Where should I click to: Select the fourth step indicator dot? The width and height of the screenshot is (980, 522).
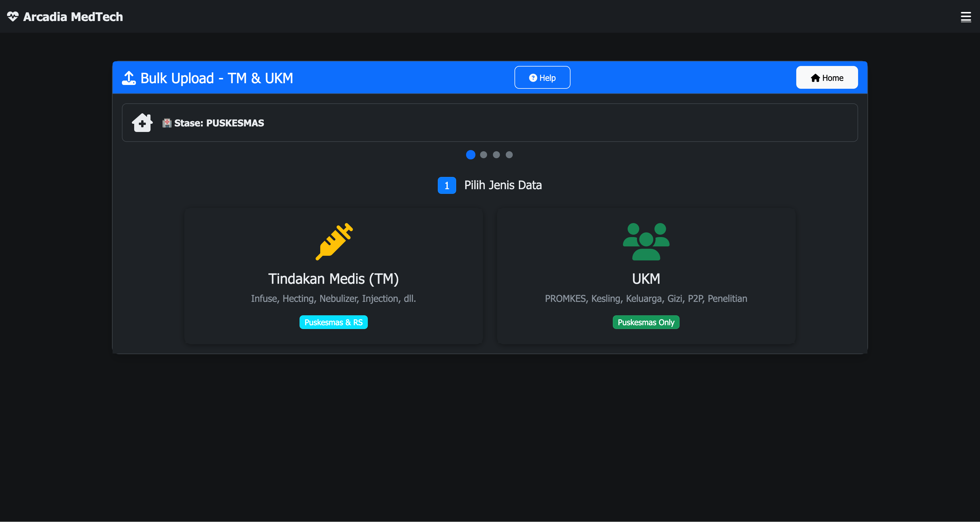(509, 154)
